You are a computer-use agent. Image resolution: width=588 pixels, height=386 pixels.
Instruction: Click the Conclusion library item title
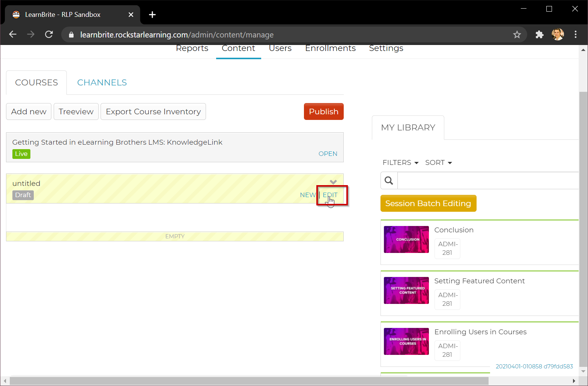tap(454, 230)
